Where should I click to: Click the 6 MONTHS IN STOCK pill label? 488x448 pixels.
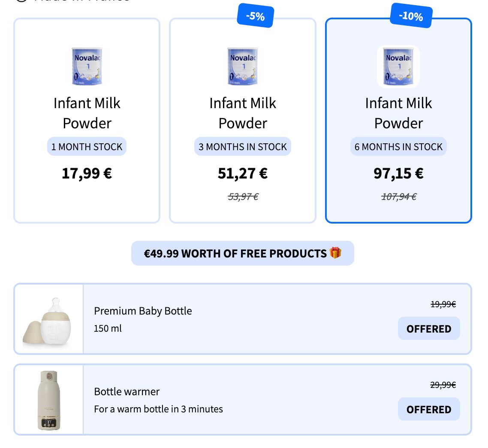(398, 146)
